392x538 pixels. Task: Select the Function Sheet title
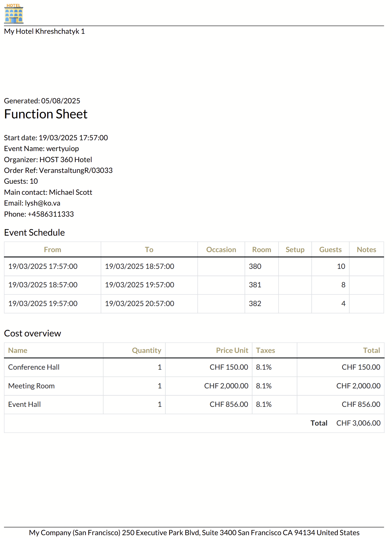click(x=46, y=114)
